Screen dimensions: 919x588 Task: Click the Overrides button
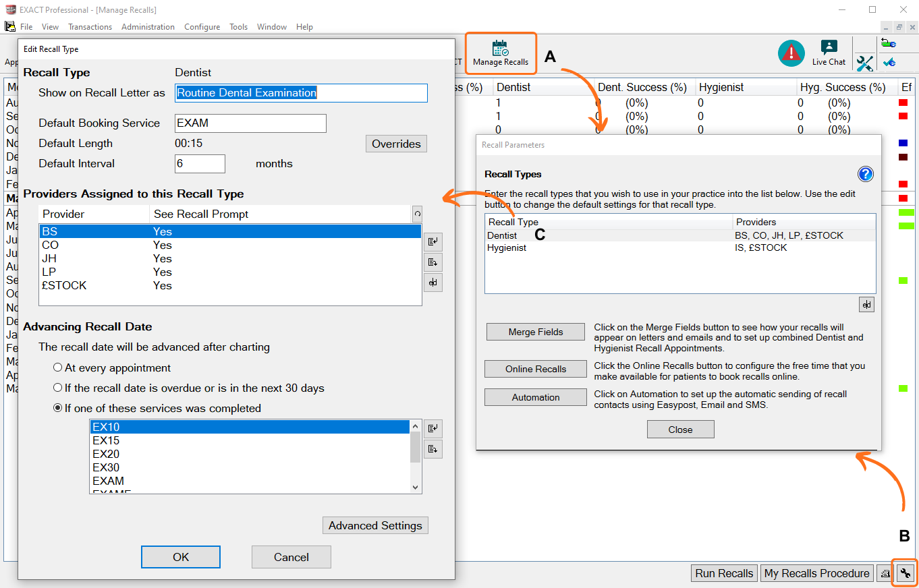[x=396, y=144]
